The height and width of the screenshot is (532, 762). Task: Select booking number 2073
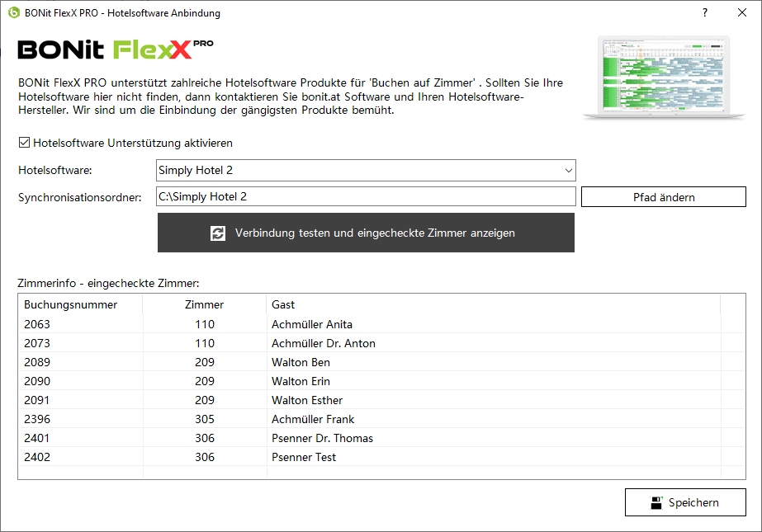[37, 343]
